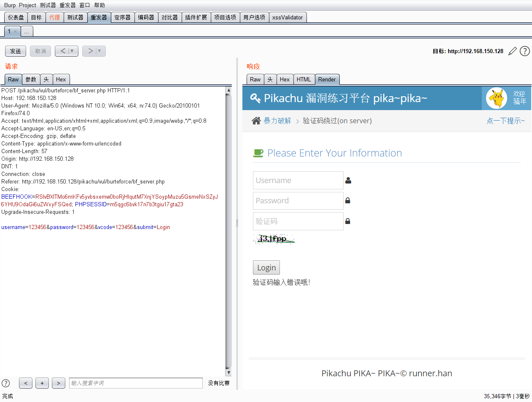Open the forward history dropdown arrow

click(x=99, y=51)
